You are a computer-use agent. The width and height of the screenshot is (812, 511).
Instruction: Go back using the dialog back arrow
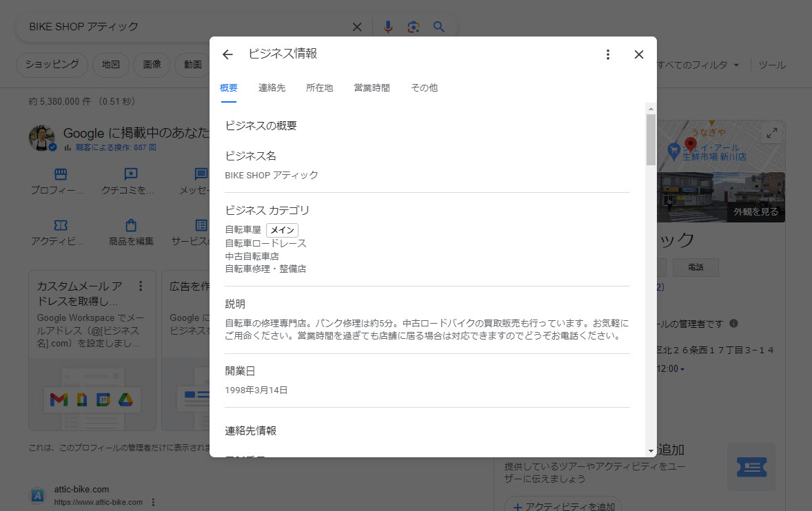pyautogui.click(x=227, y=54)
